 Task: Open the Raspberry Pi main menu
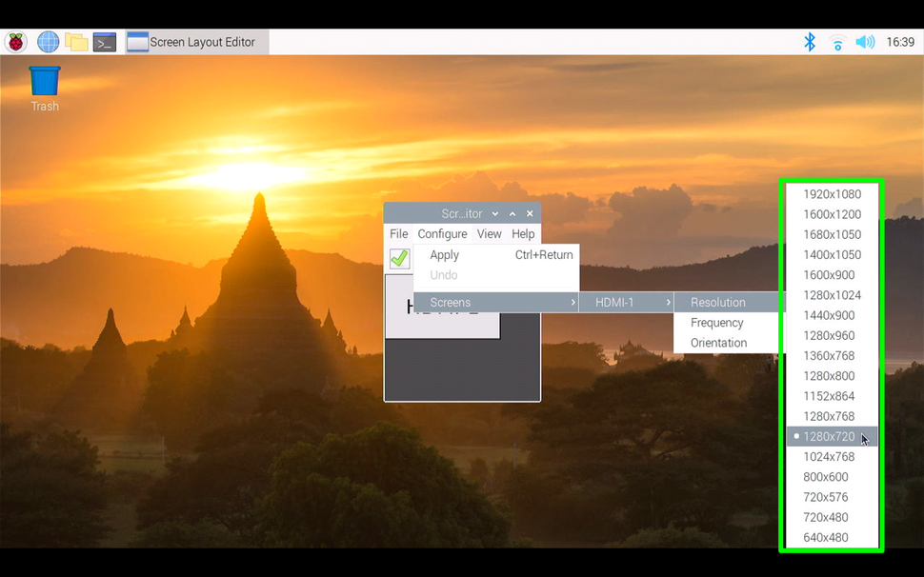(14, 41)
